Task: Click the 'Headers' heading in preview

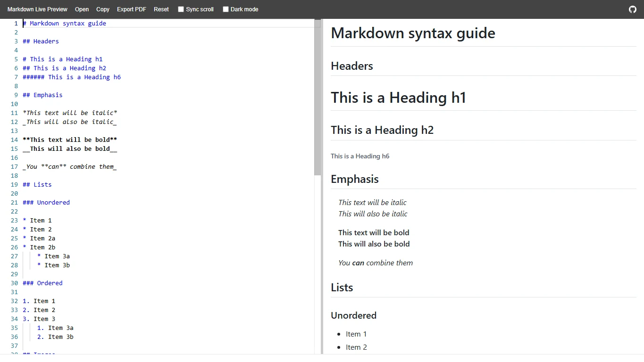Action: click(x=352, y=66)
